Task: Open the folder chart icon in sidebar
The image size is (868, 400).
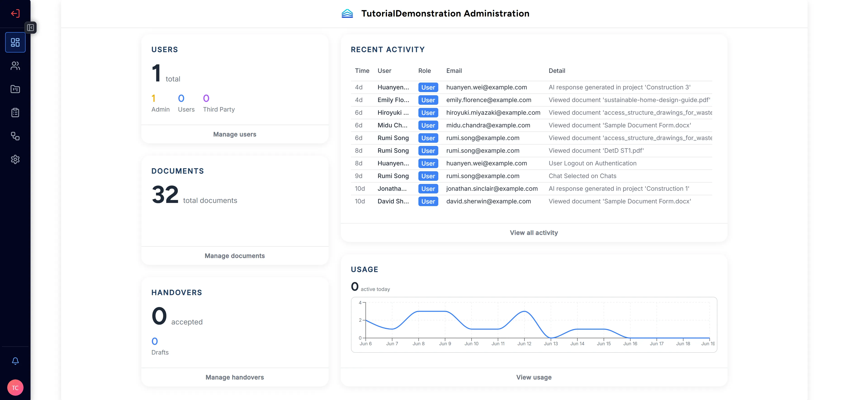Action: click(15, 89)
